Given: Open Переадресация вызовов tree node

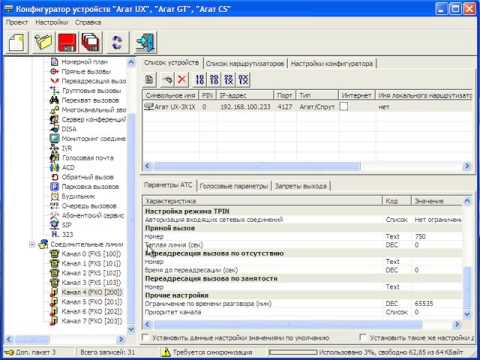Looking at the screenshot, I should [x=93, y=81].
